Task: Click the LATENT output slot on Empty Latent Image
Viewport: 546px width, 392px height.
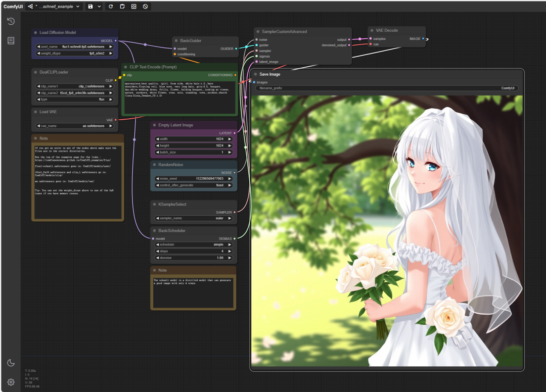Action: [x=235, y=133]
